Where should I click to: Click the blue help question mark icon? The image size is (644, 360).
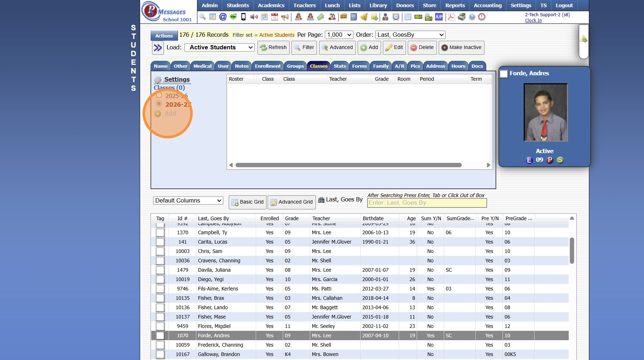[472, 17]
